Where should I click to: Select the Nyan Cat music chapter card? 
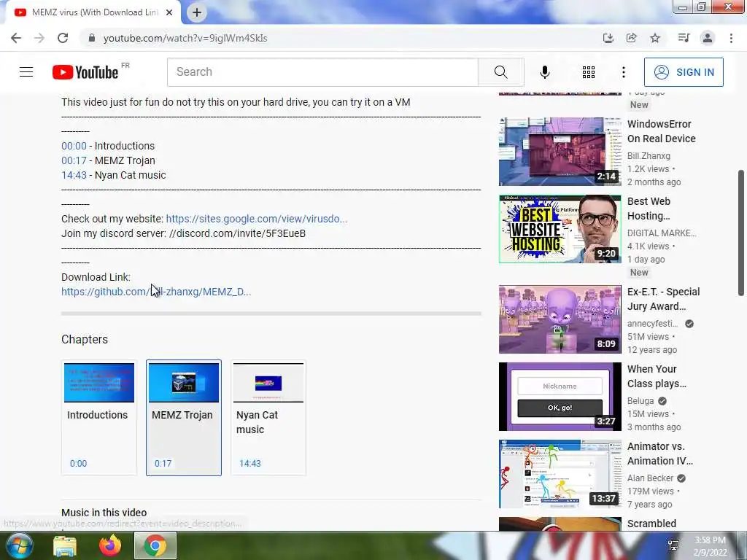[268, 418]
